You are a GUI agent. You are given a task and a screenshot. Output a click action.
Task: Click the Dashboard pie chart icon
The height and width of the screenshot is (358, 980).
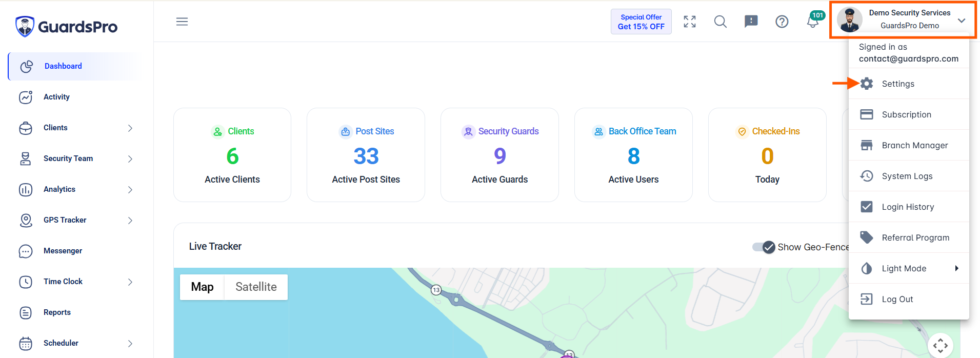[x=26, y=66]
